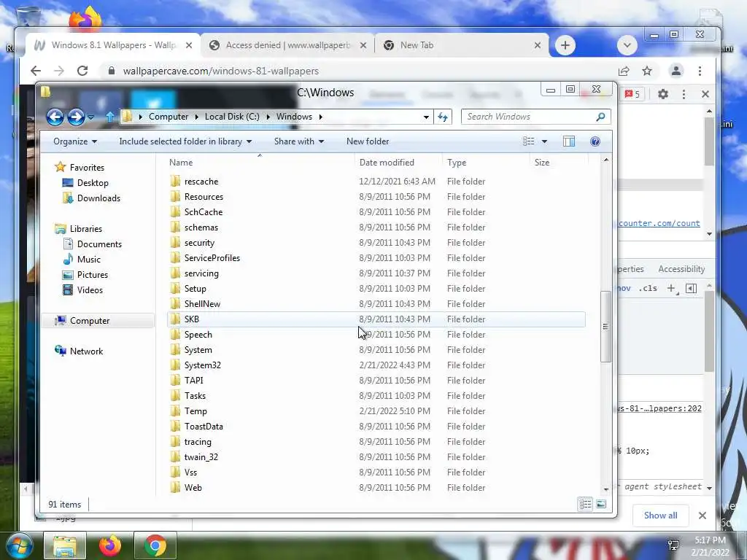The height and width of the screenshot is (560, 747).
Task: Go back in Explorer window
Action: (x=55, y=117)
